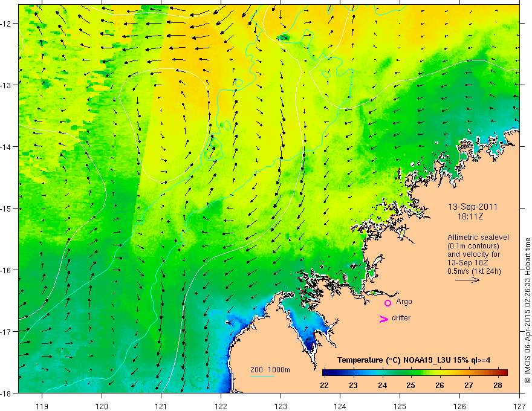Screen dimensions: 532x411
Task: Click the time text 18:11Z
Action: pos(470,216)
